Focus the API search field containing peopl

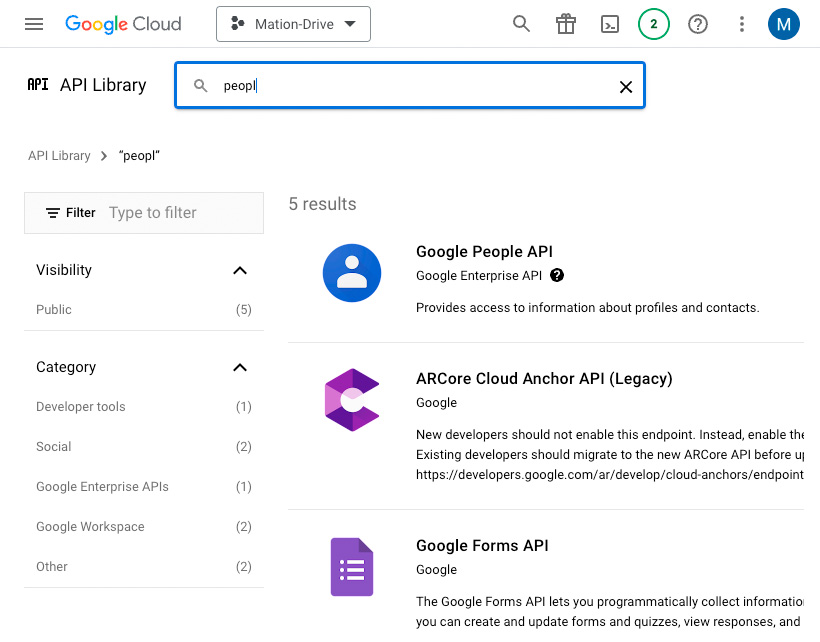click(x=410, y=85)
